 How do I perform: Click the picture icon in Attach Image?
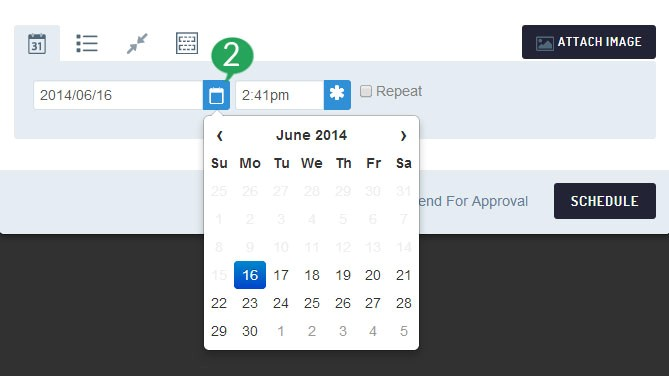pyautogui.click(x=544, y=43)
